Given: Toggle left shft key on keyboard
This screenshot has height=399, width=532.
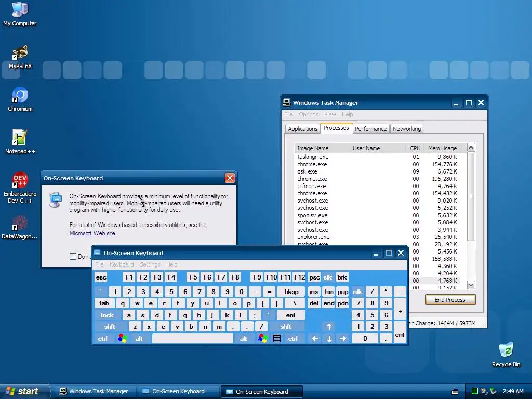Looking at the screenshot, I should (x=110, y=327).
